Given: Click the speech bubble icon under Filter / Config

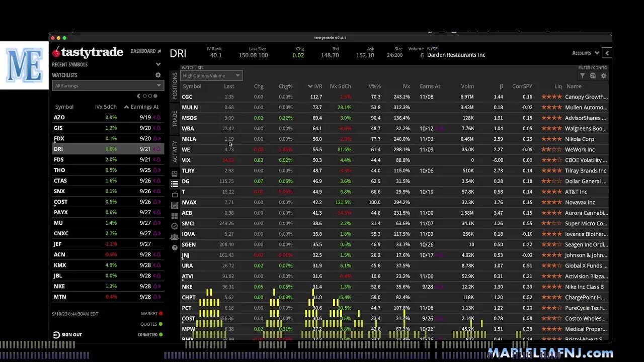Looking at the screenshot, I should pyautogui.click(x=593, y=76).
